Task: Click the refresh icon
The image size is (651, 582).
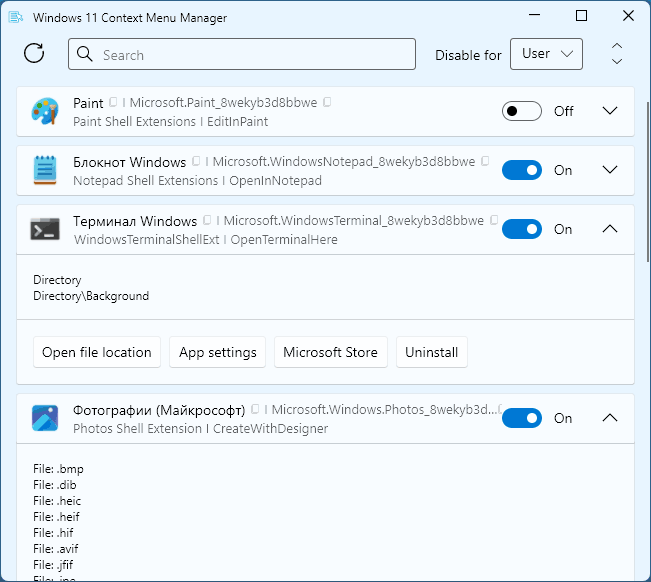Action: [34, 53]
